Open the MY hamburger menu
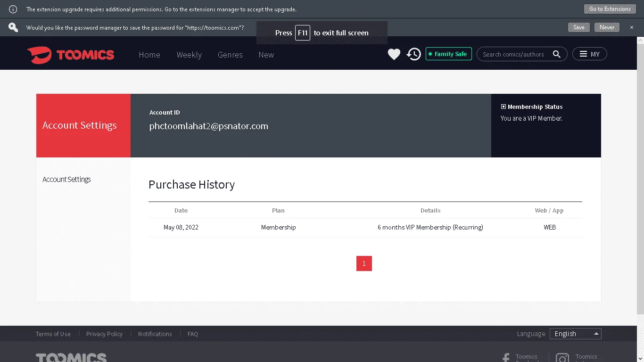This screenshot has width=644, height=362. (x=590, y=54)
